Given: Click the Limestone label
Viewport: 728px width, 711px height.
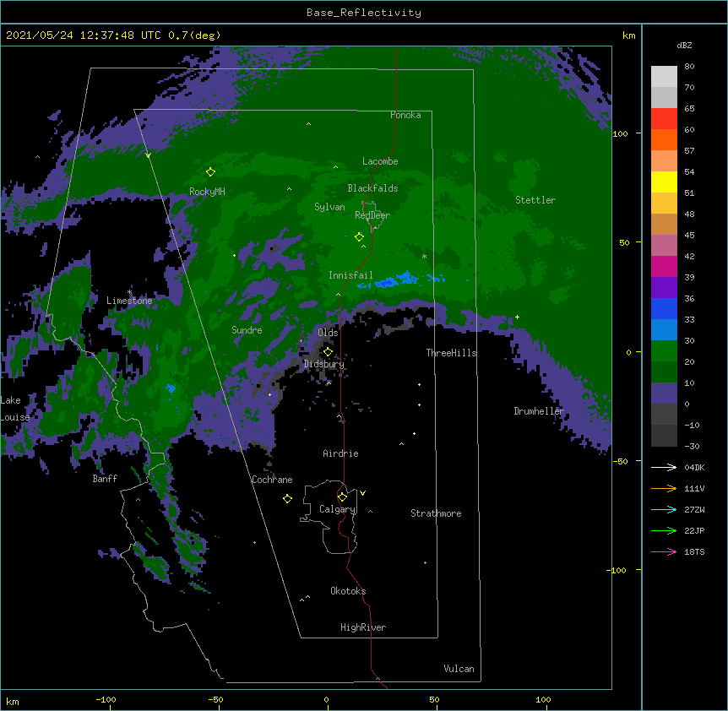Looking at the screenshot, I should pos(129,301).
